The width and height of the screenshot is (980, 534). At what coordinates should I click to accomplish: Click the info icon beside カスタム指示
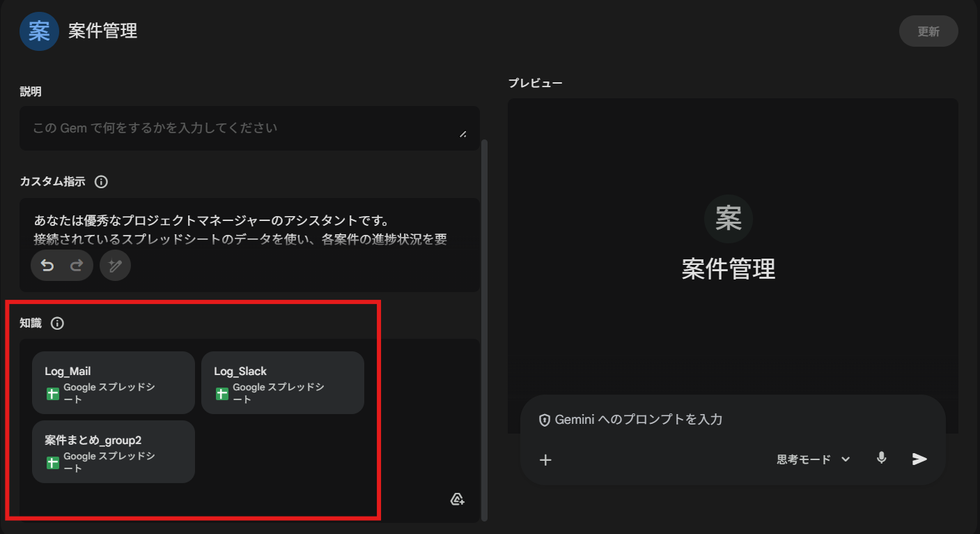(x=101, y=182)
